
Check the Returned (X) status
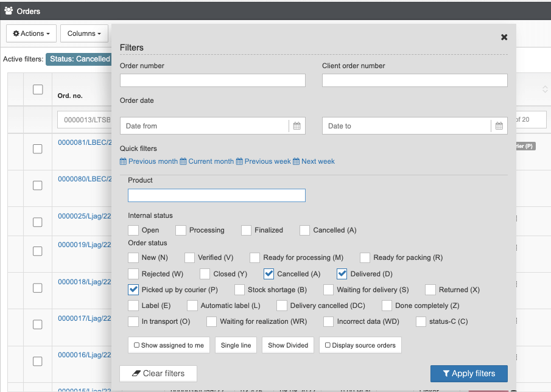tap(430, 290)
